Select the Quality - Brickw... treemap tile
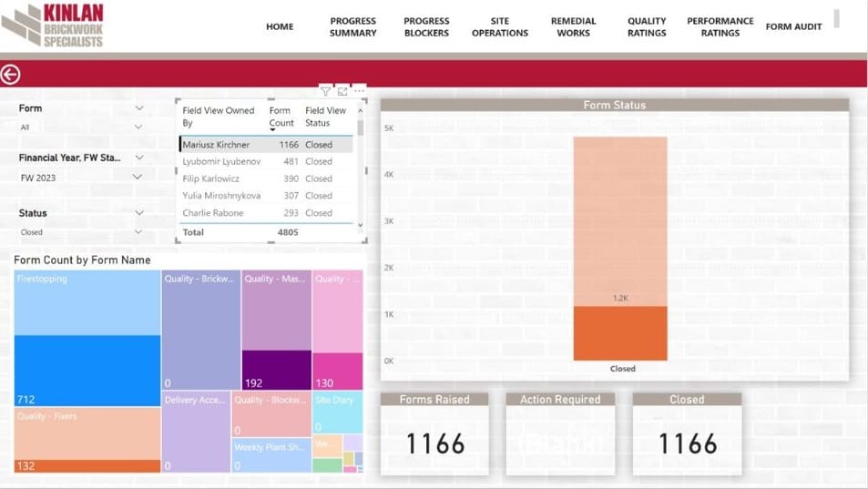Screen dimensions: 868x489 (201, 331)
